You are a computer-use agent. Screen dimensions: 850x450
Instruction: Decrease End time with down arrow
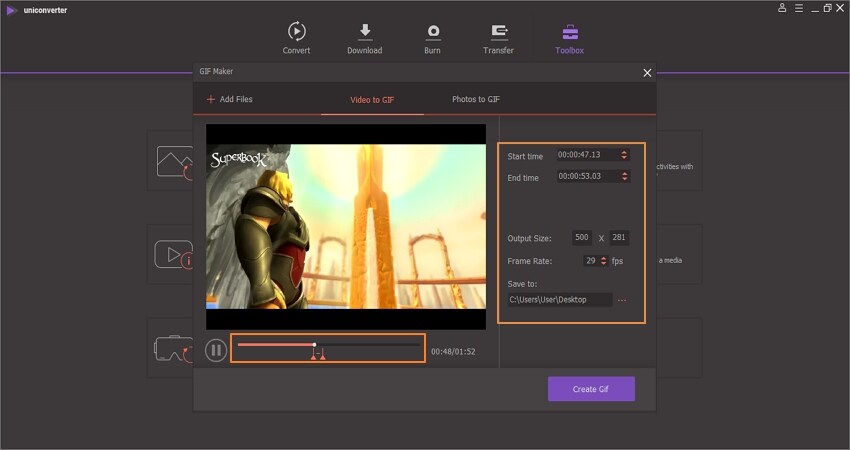[x=624, y=179]
